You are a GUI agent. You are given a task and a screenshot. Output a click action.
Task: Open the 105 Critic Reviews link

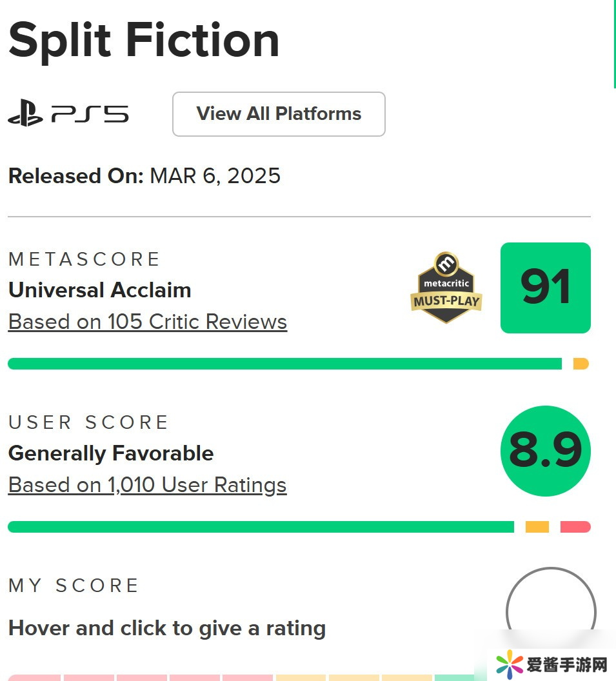(148, 321)
